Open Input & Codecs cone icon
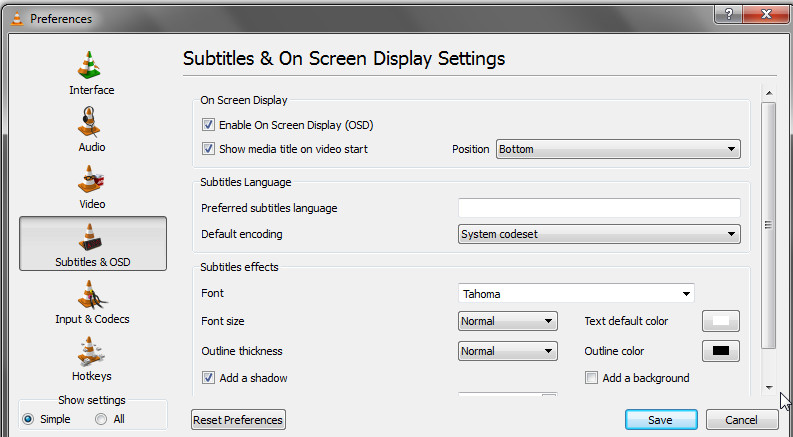Image resolution: width=793 pixels, height=437 pixels. (x=92, y=295)
